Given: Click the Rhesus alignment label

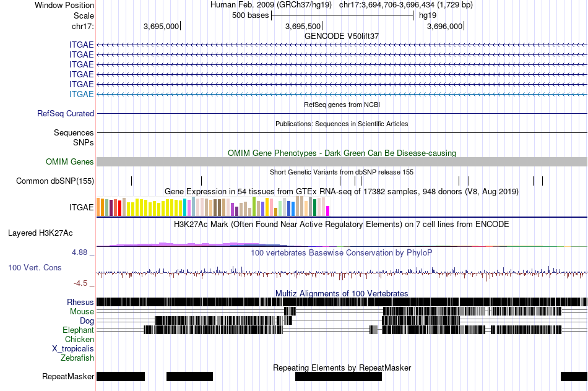Looking at the screenshot, I should tap(80, 302).
